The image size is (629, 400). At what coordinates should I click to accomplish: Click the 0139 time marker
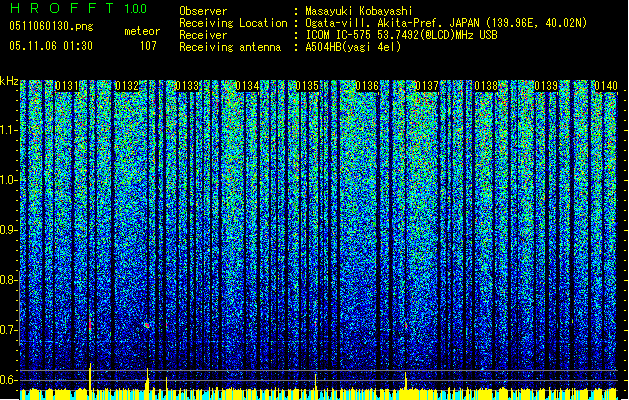click(546, 86)
